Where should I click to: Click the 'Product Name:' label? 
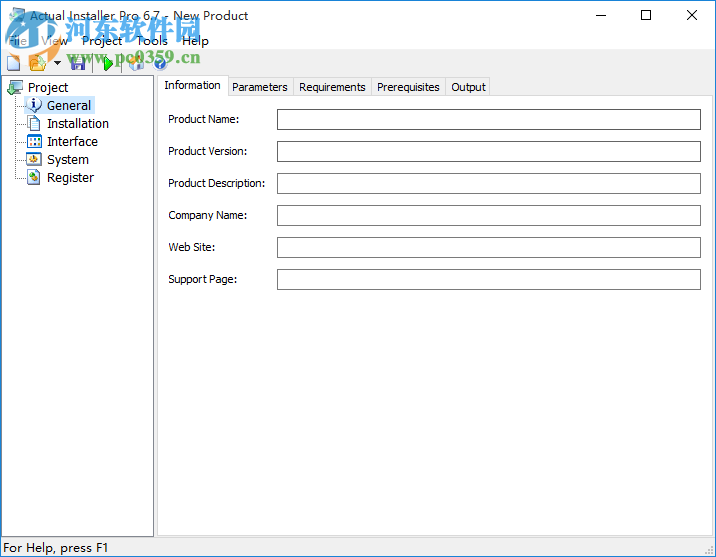pyautogui.click(x=204, y=119)
